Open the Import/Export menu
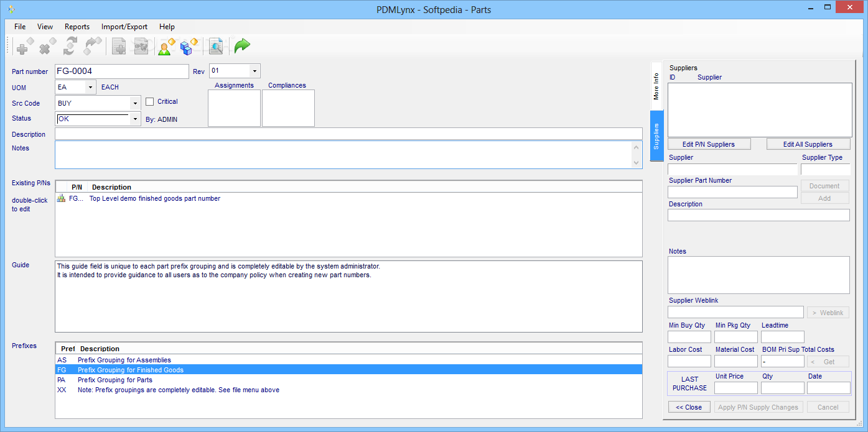This screenshot has width=868, height=432. point(124,27)
